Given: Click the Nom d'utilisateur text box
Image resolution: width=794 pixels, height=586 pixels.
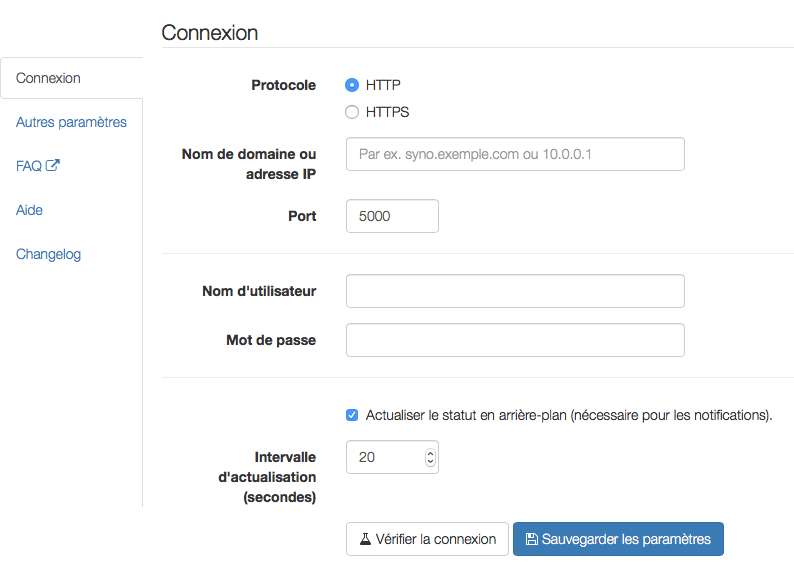Looking at the screenshot, I should [x=515, y=291].
